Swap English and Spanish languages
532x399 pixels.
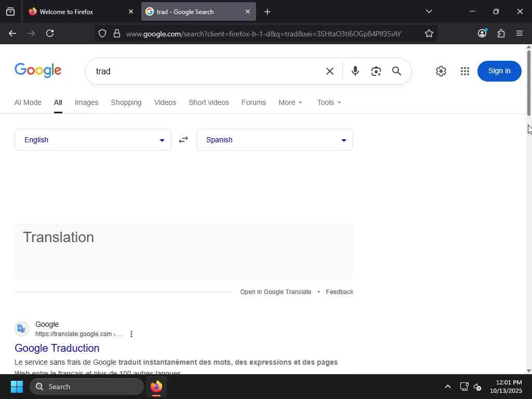[183, 140]
